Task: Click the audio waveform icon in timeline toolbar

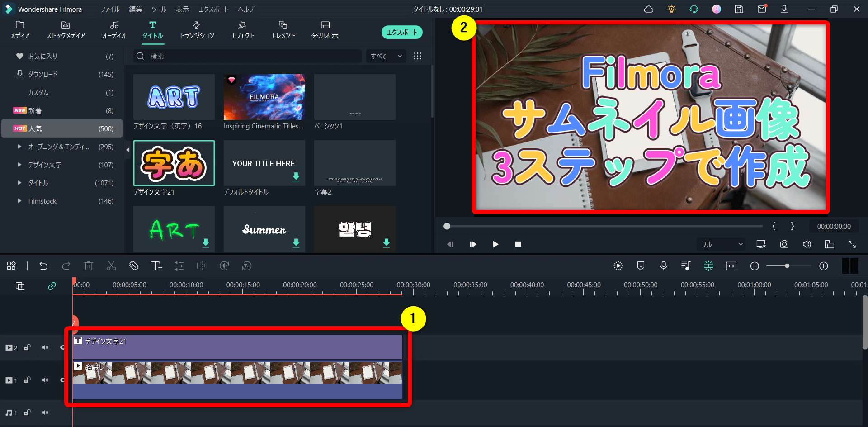Action: [202, 266]
